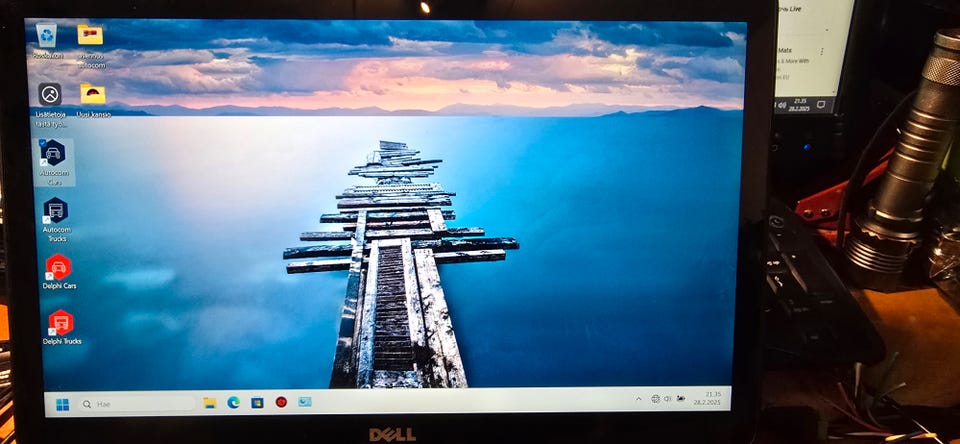Click the Hae search box in taskbar
This screenshot has height=444, width=960.
click(x=137, y=404)
